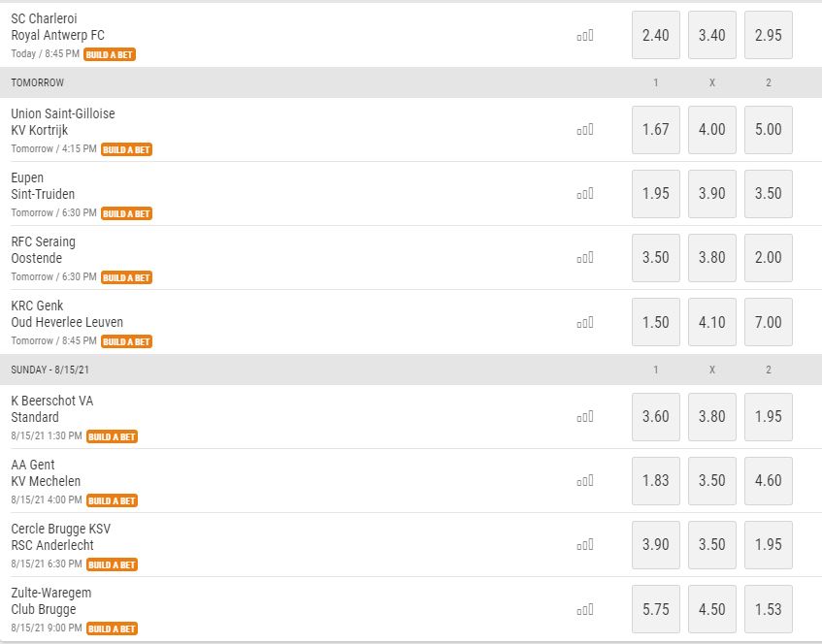Click Build A Bet badge for Charleroi match

pyautogui.click(x=110, y=54)
